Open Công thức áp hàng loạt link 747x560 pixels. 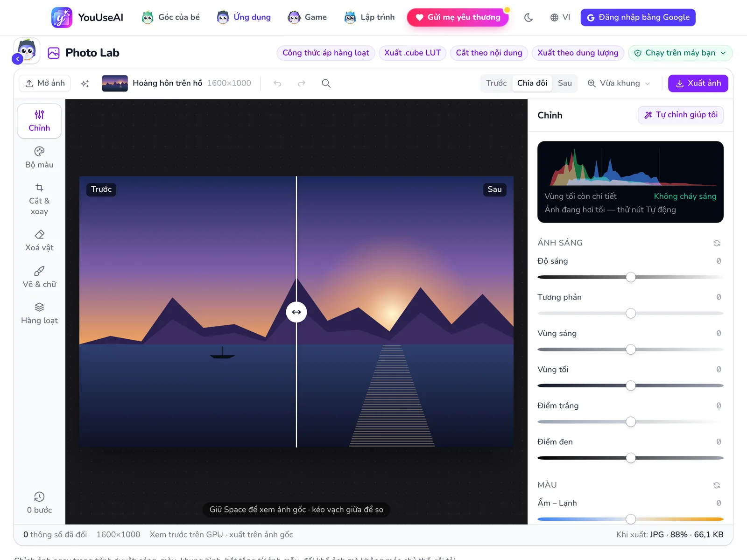coord(325,53)
